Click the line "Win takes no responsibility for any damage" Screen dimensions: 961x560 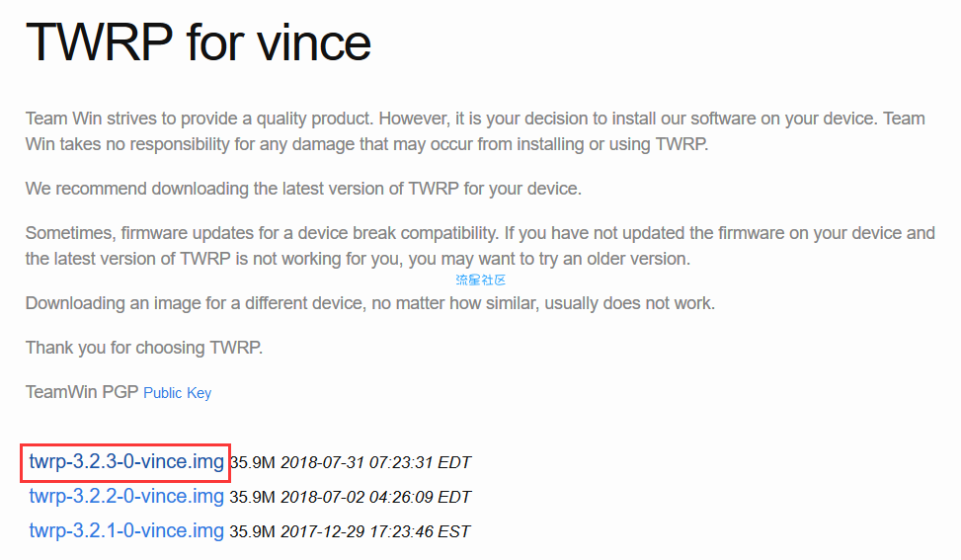367,144
